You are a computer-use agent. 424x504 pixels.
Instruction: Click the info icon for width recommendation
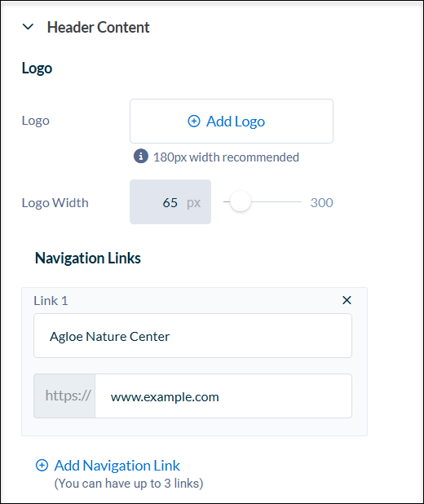141,157
